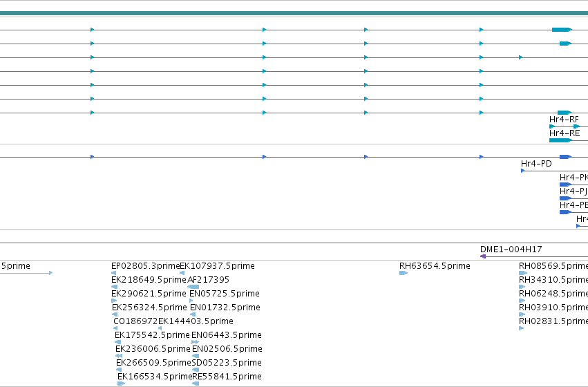The image size is (588, 387).
Task: Select the EN05725.5prime label
Action: 225,294
